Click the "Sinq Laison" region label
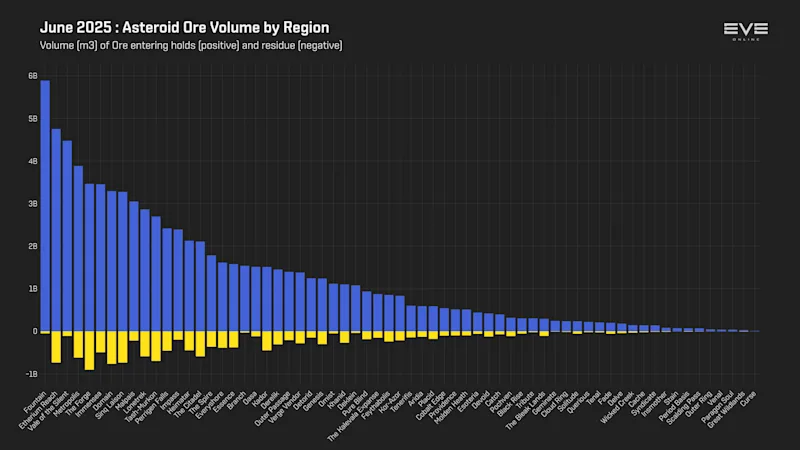The height and width of the screenshot is (450, 800). (110, 406)
